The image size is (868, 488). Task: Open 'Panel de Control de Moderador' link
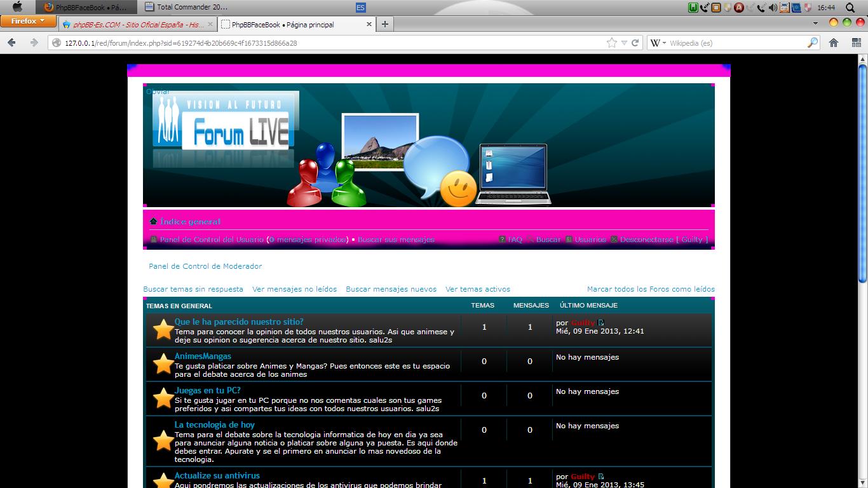click(205, 266)
